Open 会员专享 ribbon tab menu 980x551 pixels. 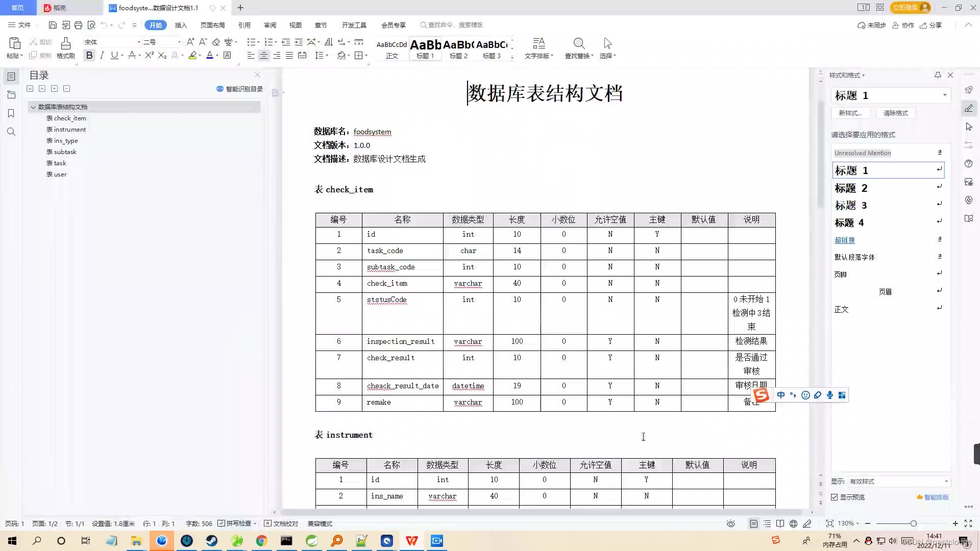tap(393, 25)
